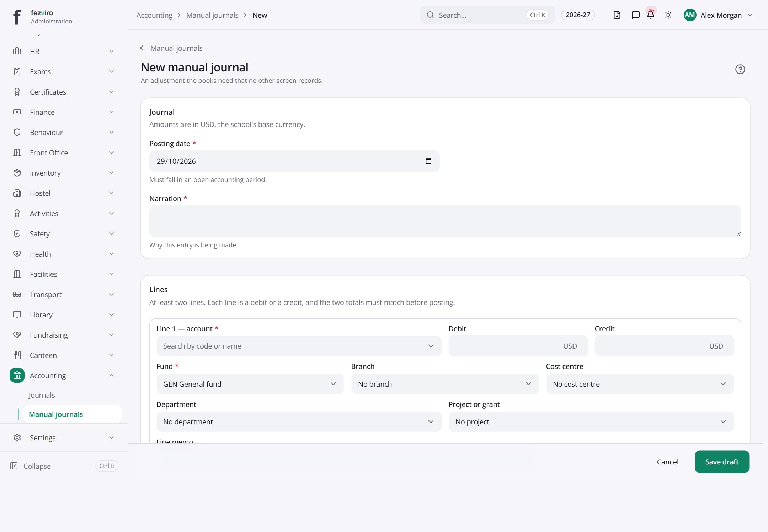
Task: Click the fezviro logo icon
Action: point(17,16)
